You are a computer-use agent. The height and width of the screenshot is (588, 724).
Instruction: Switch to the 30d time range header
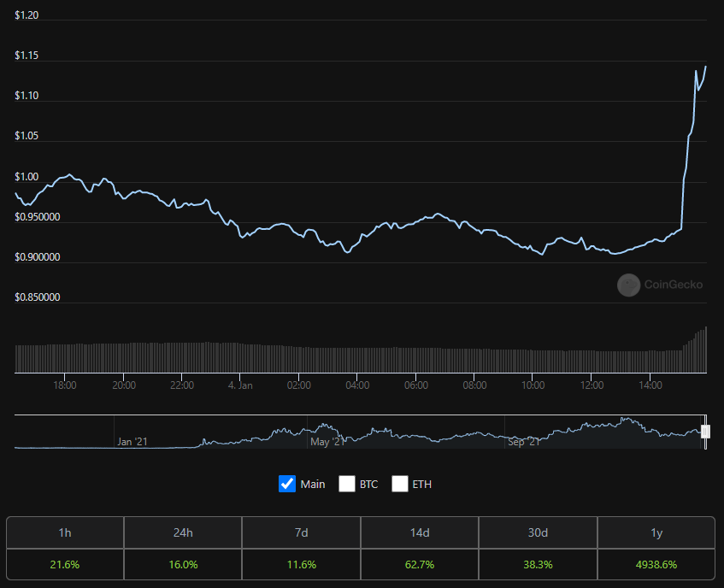pos(538,532)
